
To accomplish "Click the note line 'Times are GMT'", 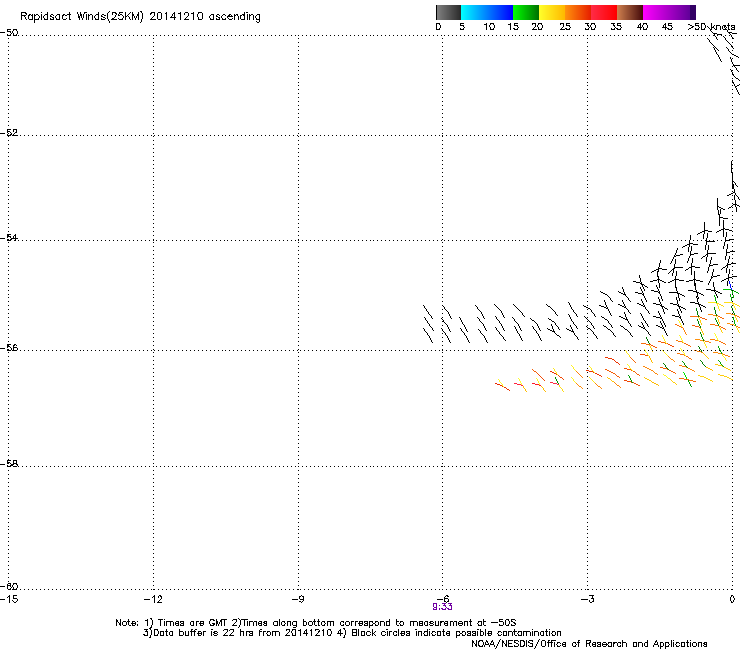I will pos(193,623).
